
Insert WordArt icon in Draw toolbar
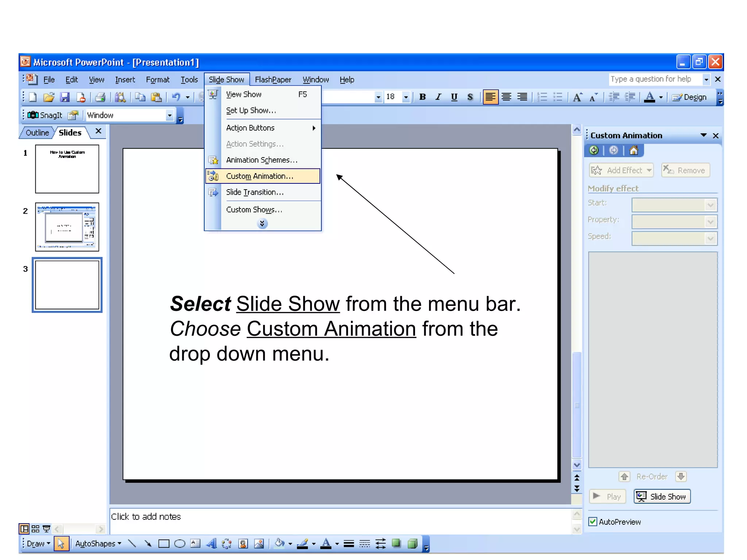click(211, 544)
